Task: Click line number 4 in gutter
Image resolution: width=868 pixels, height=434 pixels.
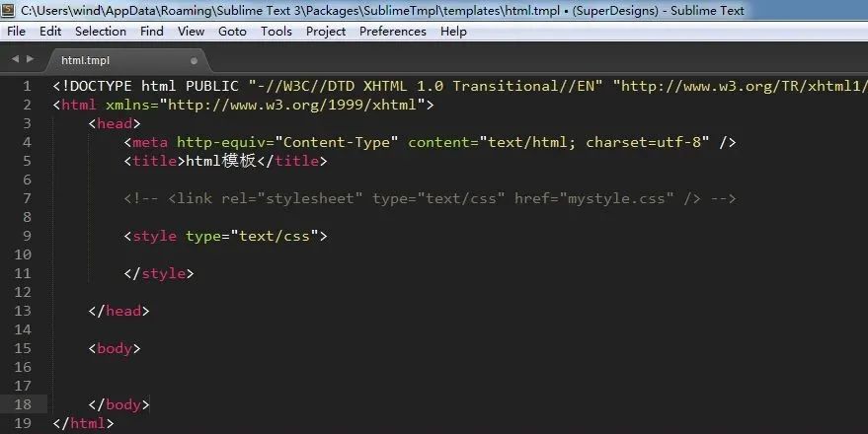Action: coord(27,143)
